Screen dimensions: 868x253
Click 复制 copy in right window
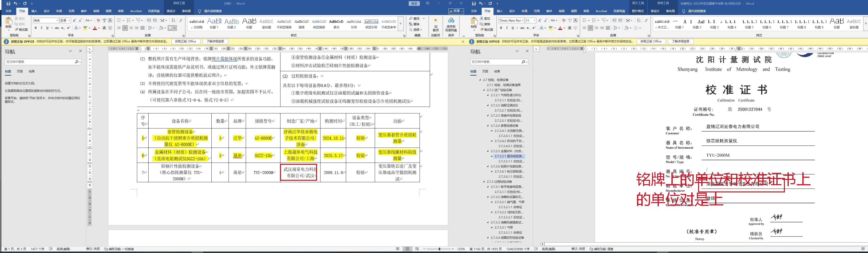pyautogui.click(x=485, y=24)
